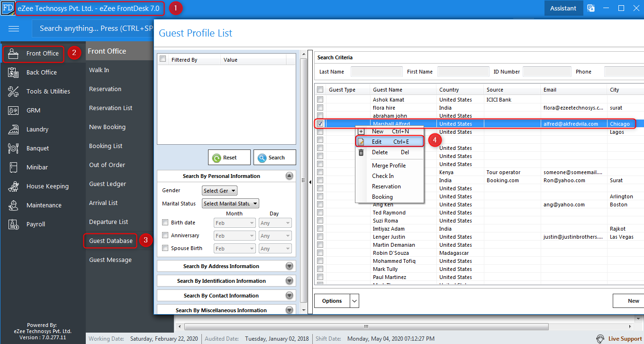
Task: Sort by Guest Name column header
Action: point(403,90)
